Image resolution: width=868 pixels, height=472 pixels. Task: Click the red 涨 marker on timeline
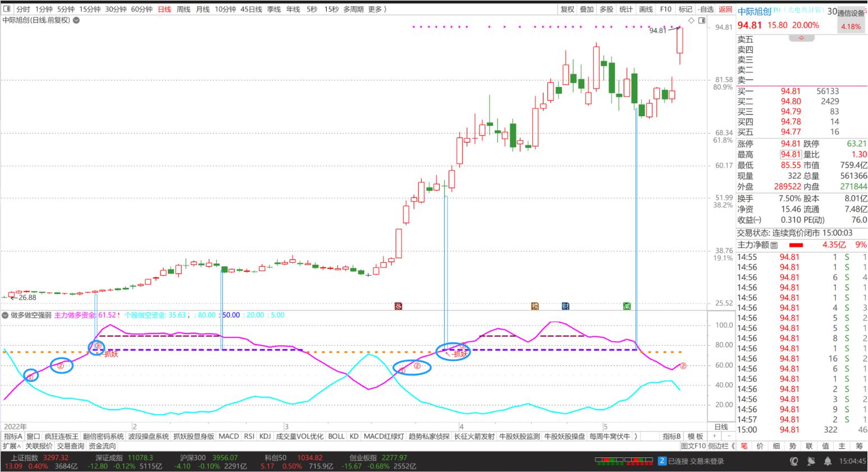pos(399,306)
